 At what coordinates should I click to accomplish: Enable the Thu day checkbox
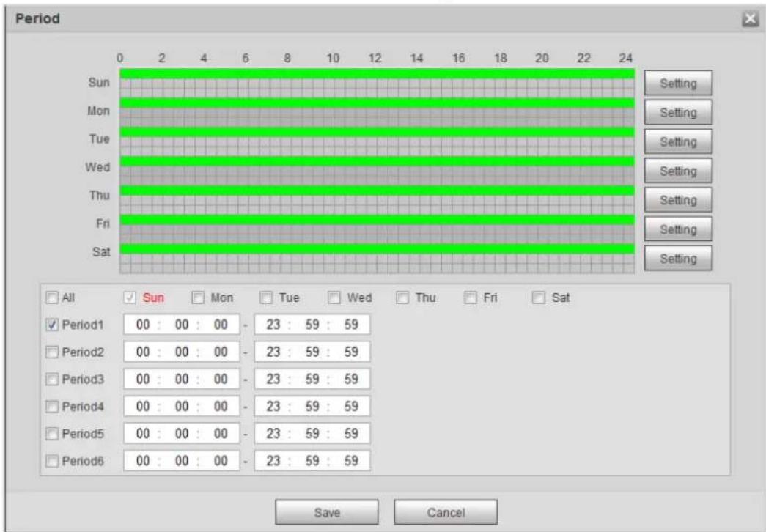point(402,298)
